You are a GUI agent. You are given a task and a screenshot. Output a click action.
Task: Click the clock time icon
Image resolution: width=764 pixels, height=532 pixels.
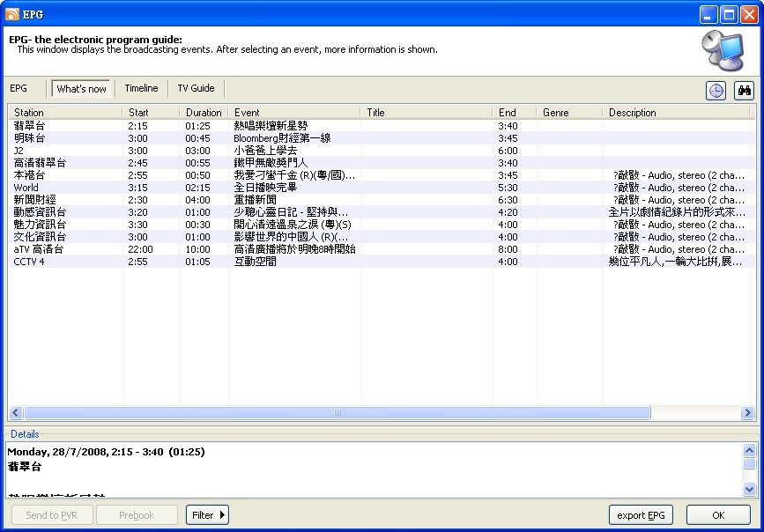[716, 91]
